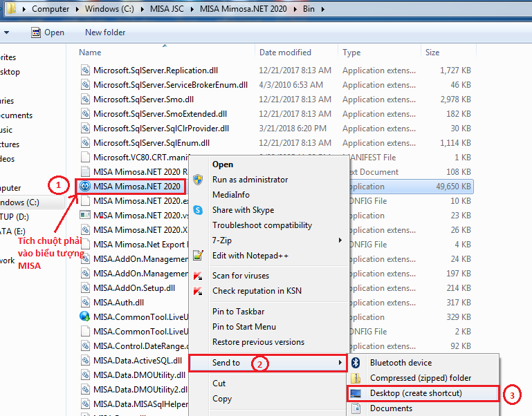Open the Organize dropdown arrow in toolbar
Screen dimensions: 532x416
6,32
